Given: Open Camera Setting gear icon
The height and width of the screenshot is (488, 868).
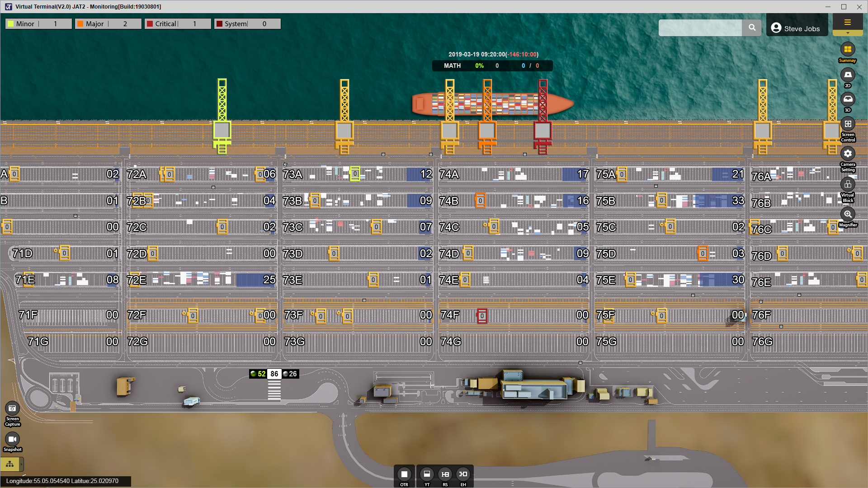Looking at the screenshot, I should pos(848,154).
